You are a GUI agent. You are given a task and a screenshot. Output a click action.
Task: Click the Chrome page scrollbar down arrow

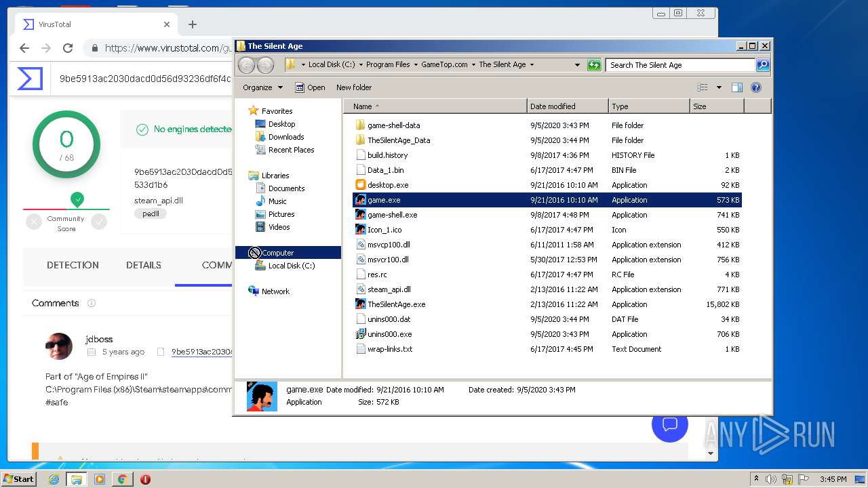click(711, 453)
